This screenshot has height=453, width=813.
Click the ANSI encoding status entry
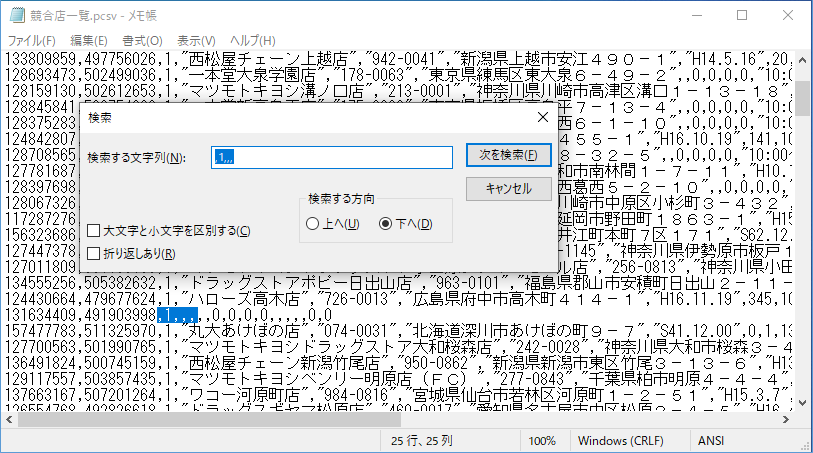(x=710, y=441)
